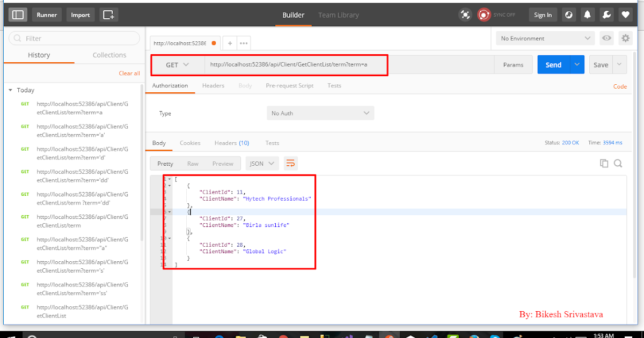Screen dimensions: 644x338
Task: Search the response with magnifier icon
Action: pyautogui.click(x=618, y=162)
